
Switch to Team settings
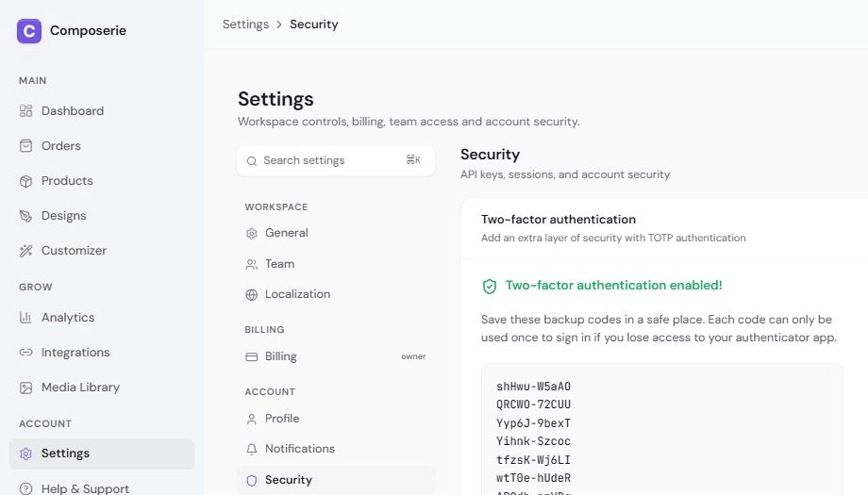click(x=336, y=264)
